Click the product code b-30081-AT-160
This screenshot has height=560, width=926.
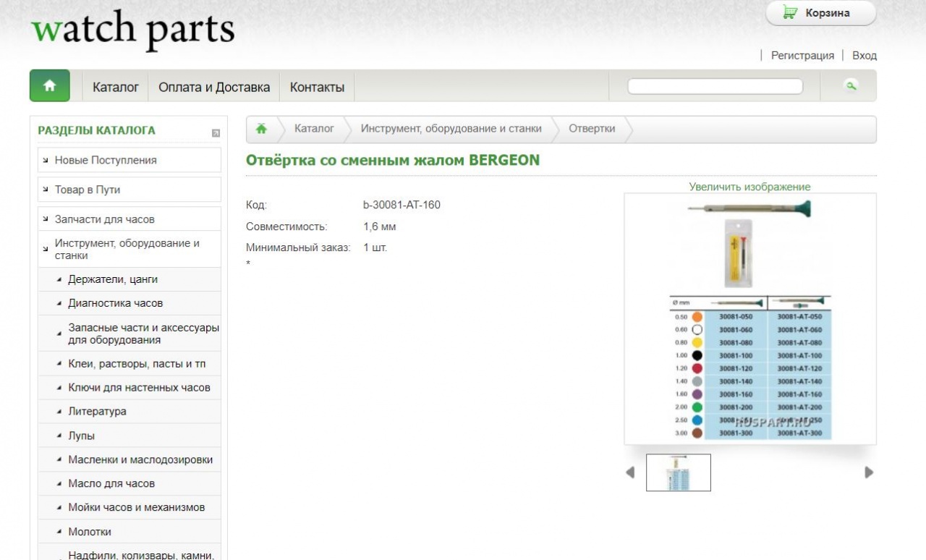pos(402,205)
